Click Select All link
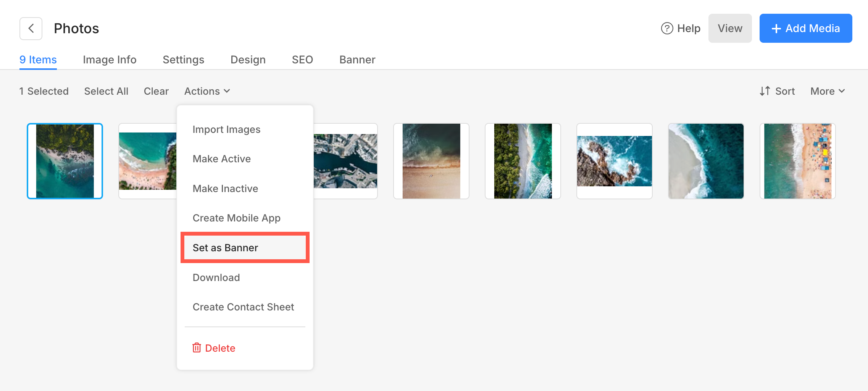The width and height of the screenshot is (868, 391). 106,91
